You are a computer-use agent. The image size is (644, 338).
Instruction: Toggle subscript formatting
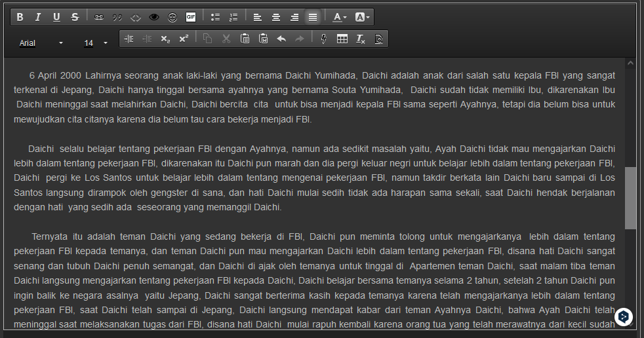point(165,39)
